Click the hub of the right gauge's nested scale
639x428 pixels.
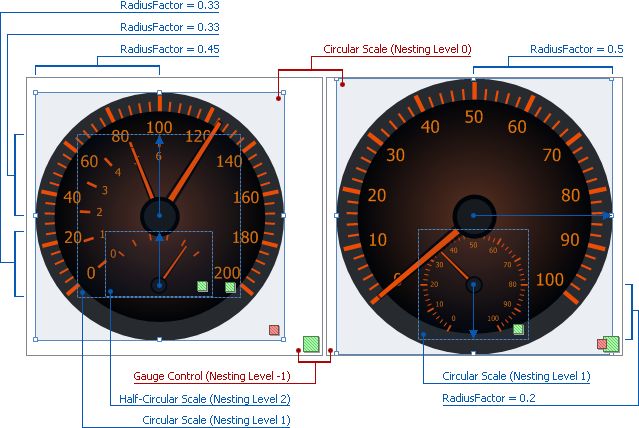pos(474,285)
